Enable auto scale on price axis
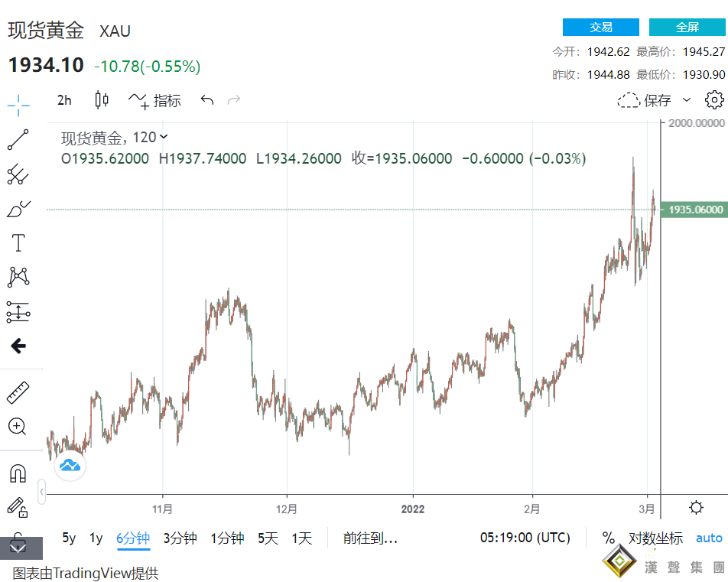Image resolution: width=728 pixels, height=582 pixels. click(x=709, y=538)
